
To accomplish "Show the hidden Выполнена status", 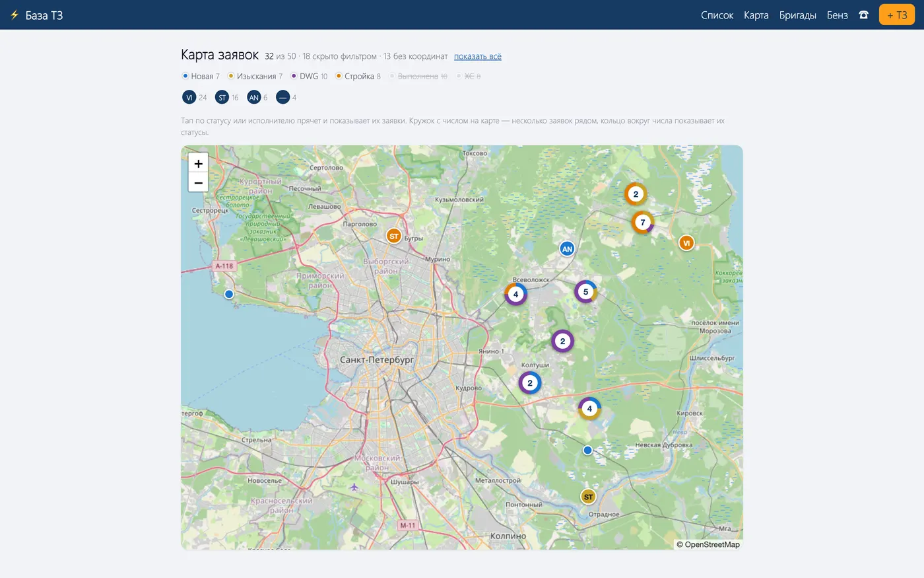I will coord(418,76).
